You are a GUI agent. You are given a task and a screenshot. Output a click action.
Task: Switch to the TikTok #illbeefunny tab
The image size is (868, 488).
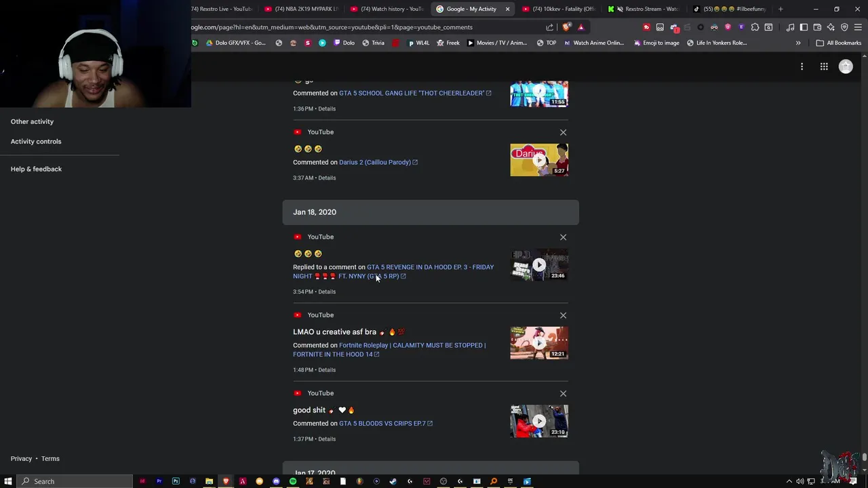pyautogui.click(x=730, y=9)
